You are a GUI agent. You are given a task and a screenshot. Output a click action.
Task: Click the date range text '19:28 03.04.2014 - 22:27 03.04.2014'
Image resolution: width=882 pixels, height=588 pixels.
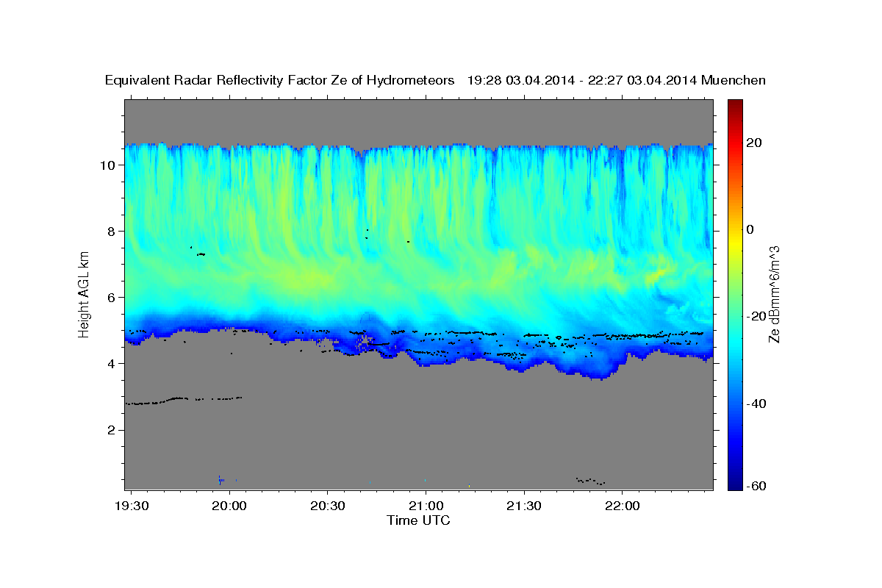[582, 80]
